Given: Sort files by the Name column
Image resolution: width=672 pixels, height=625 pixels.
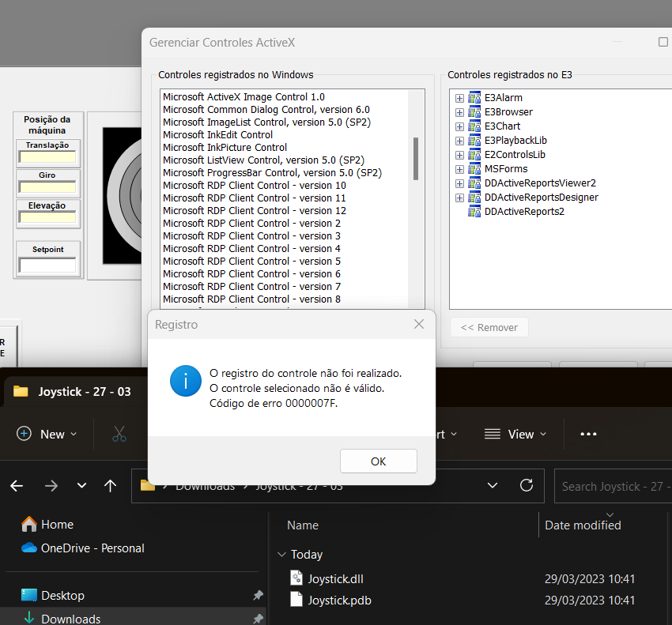Looking at the screenshot, I should [303, 525].
